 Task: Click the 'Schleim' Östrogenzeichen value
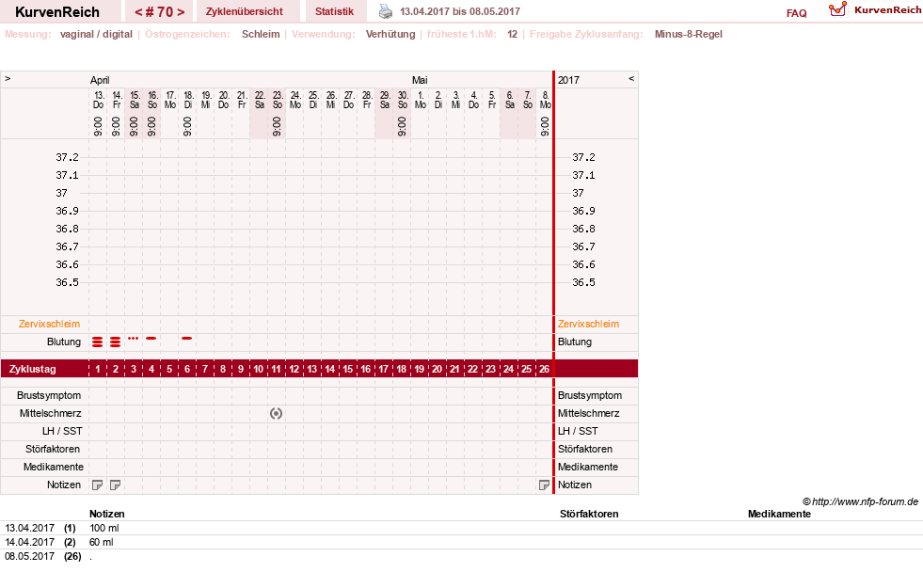(x=261, y=34)
